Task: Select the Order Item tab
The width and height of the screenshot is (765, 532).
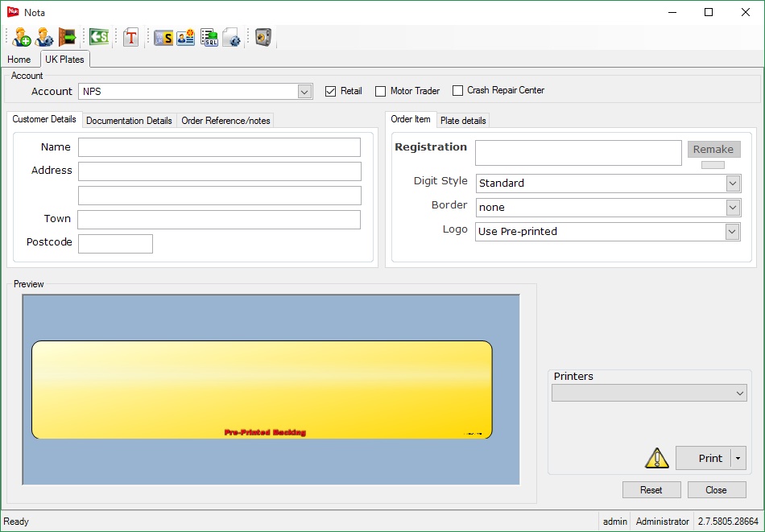Action: pos(411,119)
